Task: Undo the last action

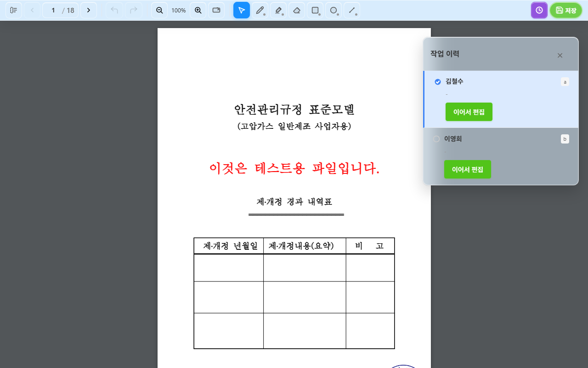Action: [114, 10]
